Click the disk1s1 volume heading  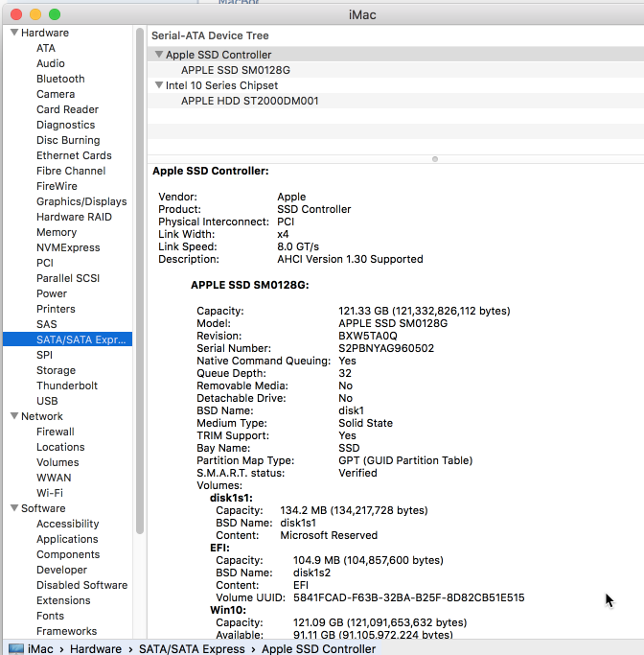tap(231, 498)
